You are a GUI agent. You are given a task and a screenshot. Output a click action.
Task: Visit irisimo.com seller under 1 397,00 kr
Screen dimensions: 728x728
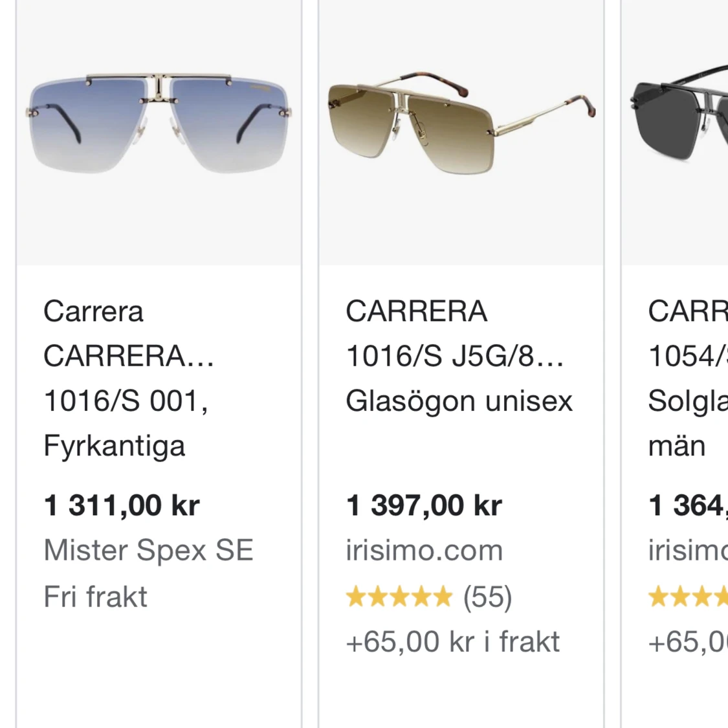(424, 551)
